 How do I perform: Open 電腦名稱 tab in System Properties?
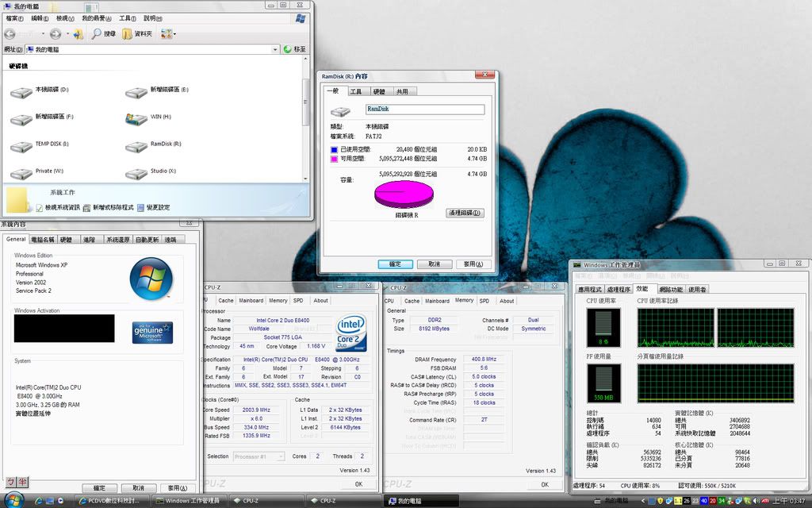(43, 240)
